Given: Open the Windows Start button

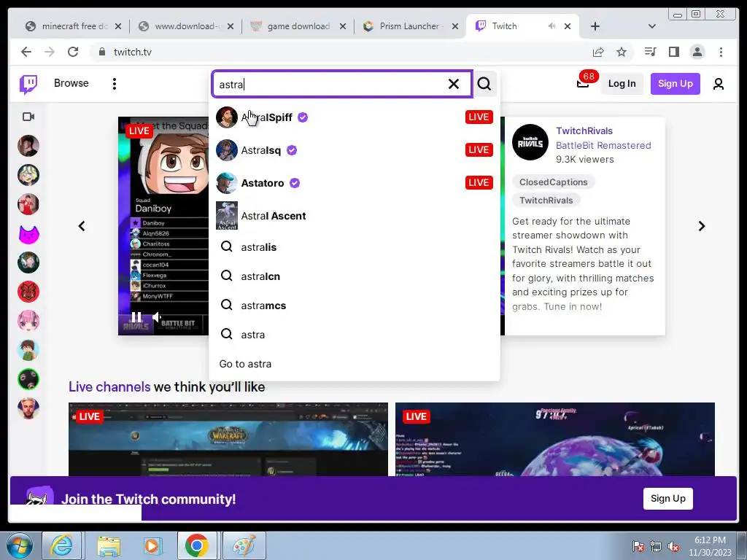Looking at the screenshot, I should click(20, 545).
